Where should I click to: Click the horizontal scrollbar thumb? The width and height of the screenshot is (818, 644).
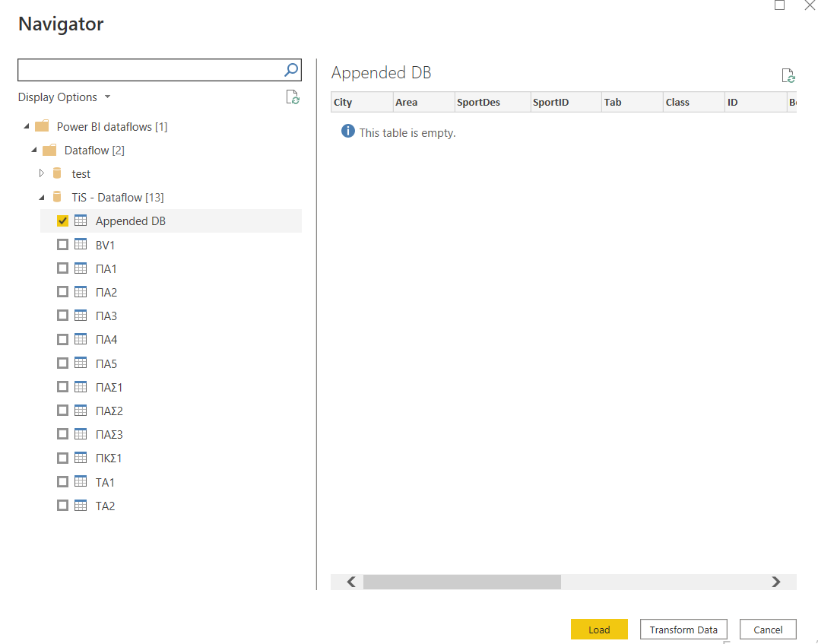[x=462, y=582]
